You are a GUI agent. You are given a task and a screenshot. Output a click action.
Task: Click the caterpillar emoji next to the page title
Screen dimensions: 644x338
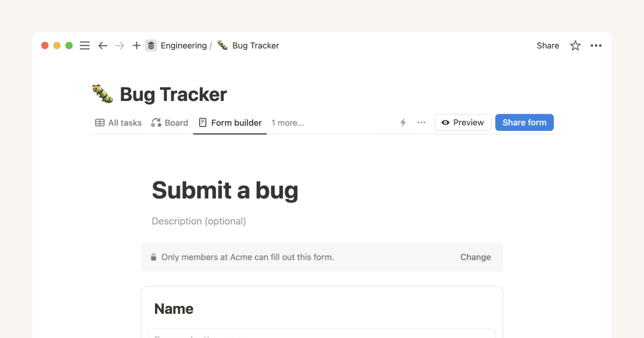click(102, 93)
